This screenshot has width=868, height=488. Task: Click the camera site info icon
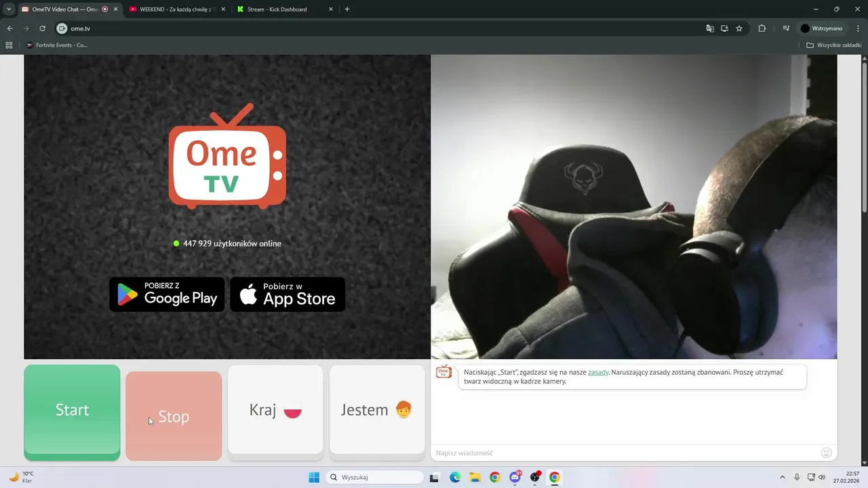pyautogui.click(x=62, y=28)
